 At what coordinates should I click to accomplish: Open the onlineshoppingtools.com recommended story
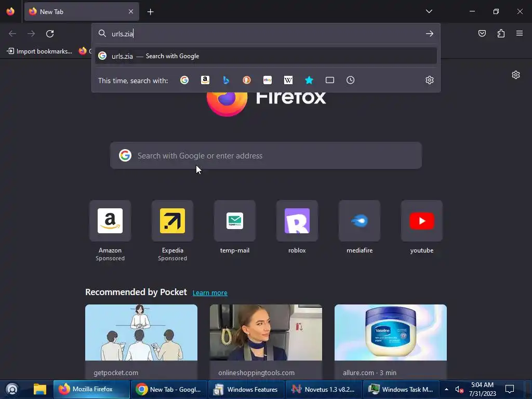point(265,342)
